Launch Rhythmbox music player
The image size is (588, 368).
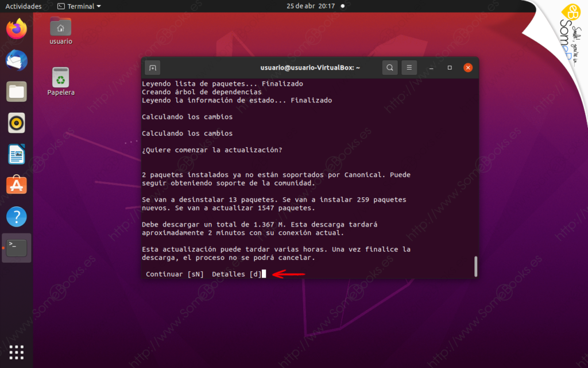point(17,122)
